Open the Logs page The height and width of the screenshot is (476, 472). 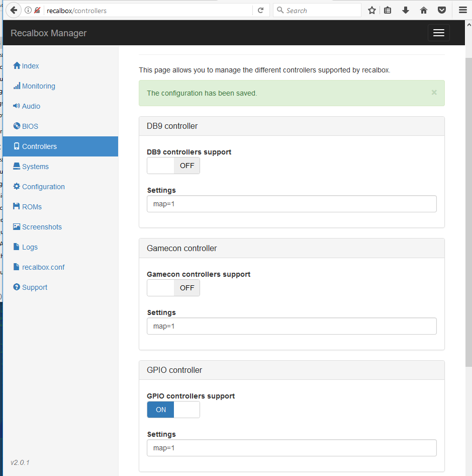30,247
